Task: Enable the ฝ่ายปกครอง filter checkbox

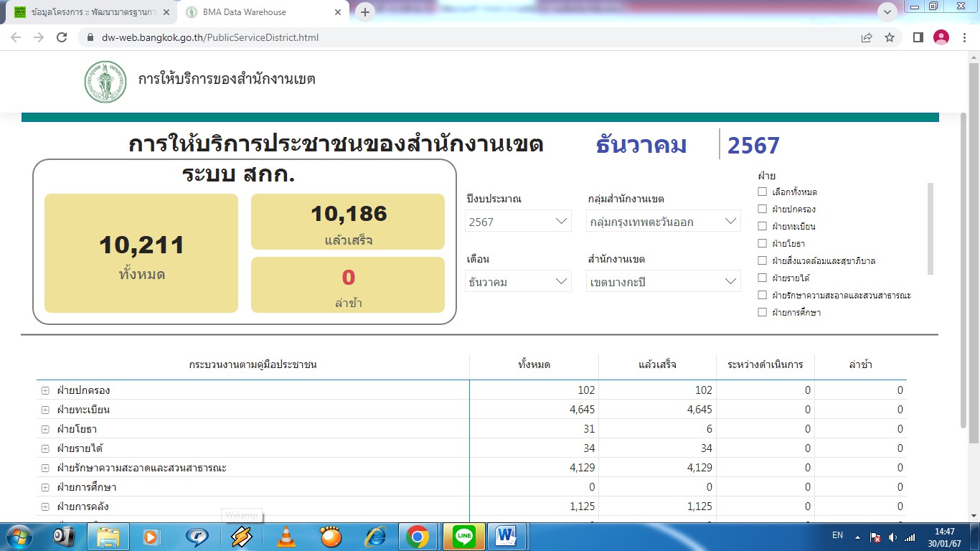Action: click(763, 209)
